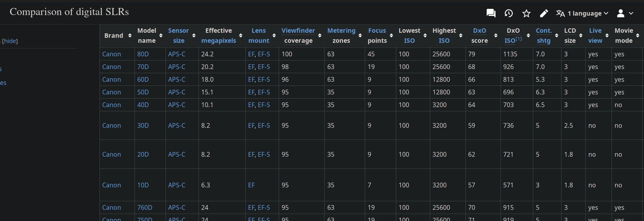This screenshot has height=221, width=644.
Task: Sort by Model name column arrows
Action: pos(161,35)
